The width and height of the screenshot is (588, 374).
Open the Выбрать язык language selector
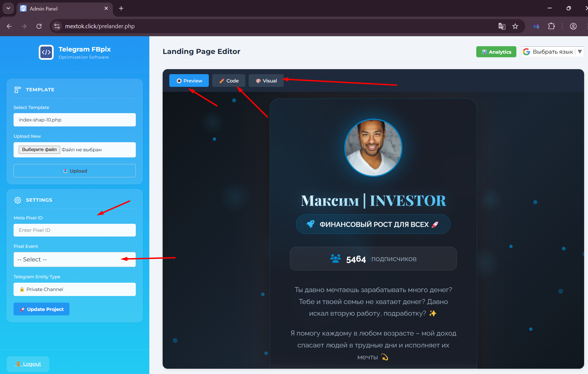(553, 52)
